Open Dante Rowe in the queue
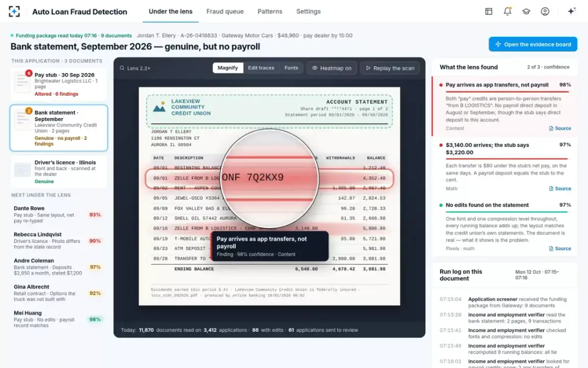Screen dimensions: 588x368 click(59, 214)
